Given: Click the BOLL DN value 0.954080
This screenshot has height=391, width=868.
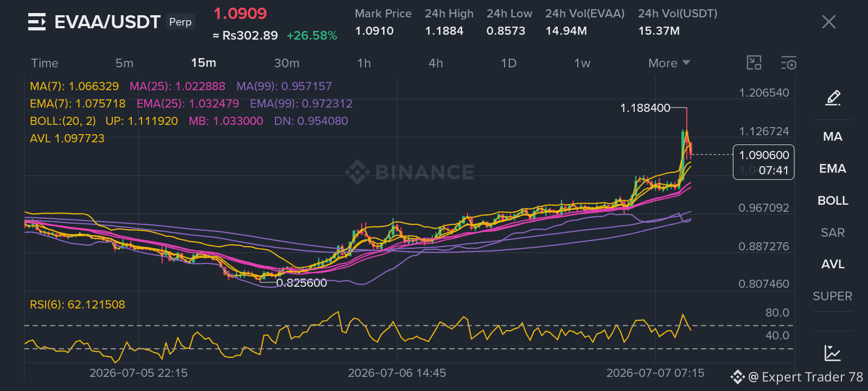Looking at the screenshot, I should click(311, 121).
